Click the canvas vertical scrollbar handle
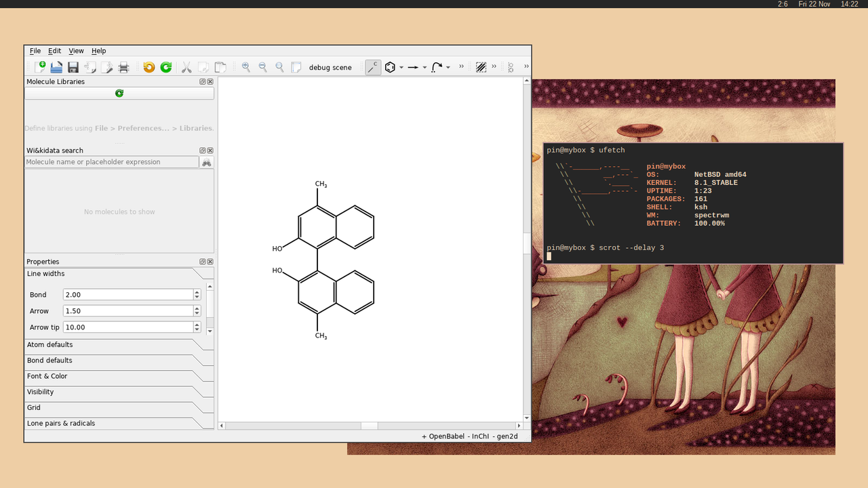 [527, 243]
